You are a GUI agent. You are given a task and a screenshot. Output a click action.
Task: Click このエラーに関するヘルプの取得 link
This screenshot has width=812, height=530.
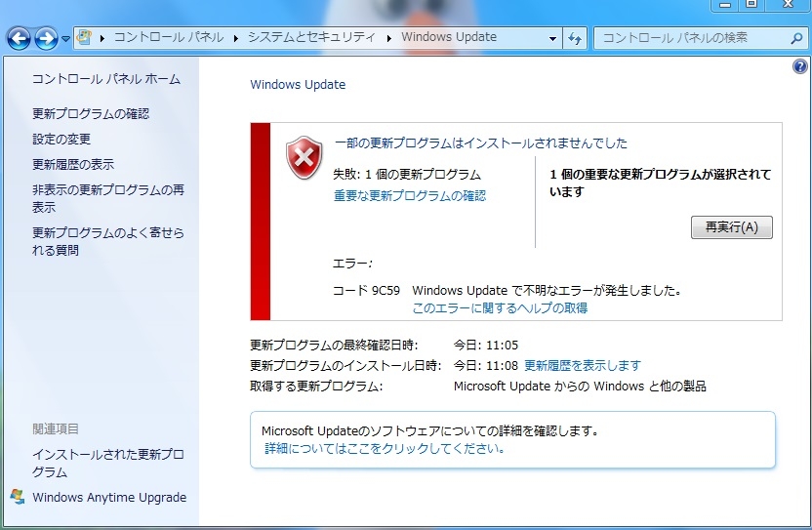[x=500, y=307]
